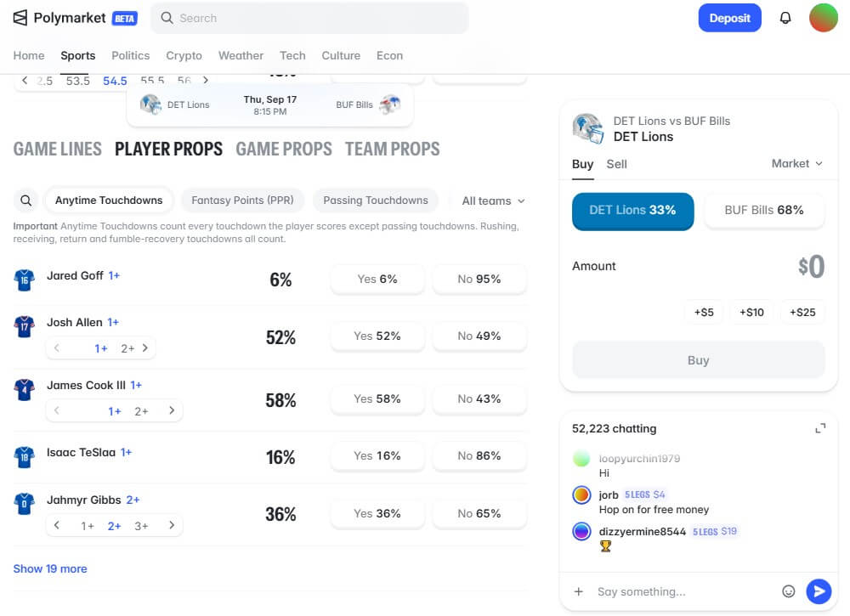Open the emoji picker in chat
This screenshot has width=850, height=616.
click(788, 591)
